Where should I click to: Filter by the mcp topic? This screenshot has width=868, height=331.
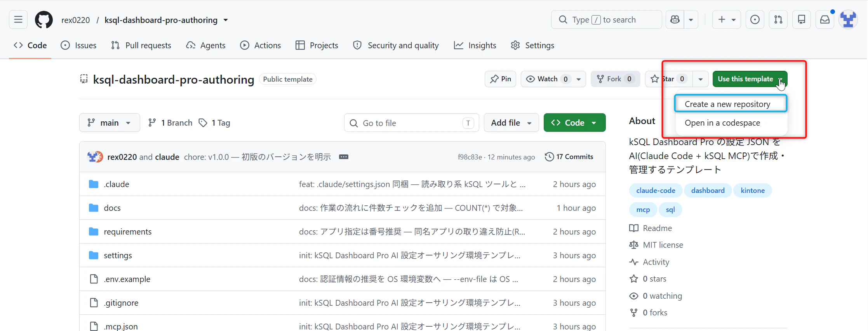tap(643, 210)
